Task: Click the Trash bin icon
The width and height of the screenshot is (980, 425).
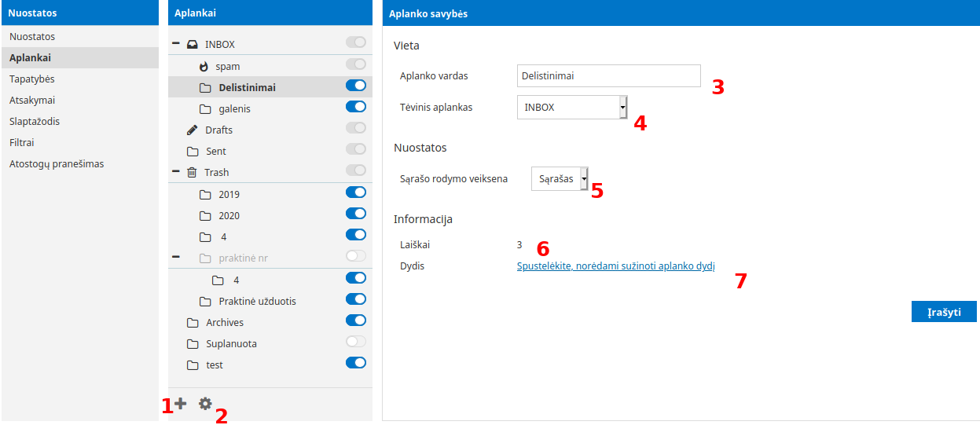Action: (x=192, y=173)
